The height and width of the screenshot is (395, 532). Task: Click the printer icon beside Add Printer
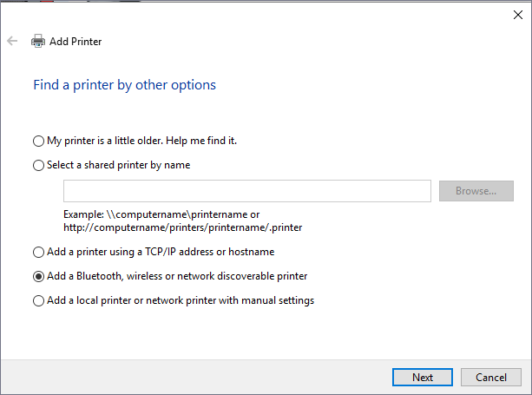pos(38,41)
